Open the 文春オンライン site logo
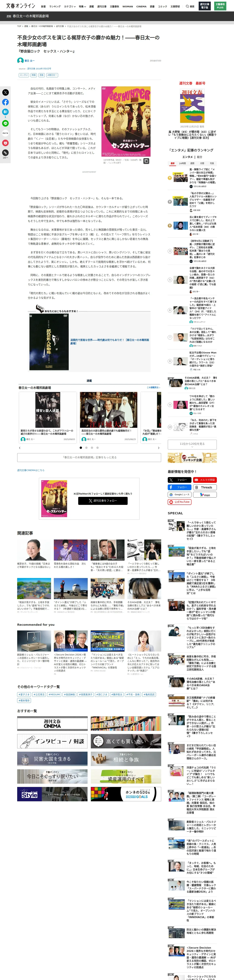Screen dimensions: 234x980 pyautogui.click(x=21, y=6)
